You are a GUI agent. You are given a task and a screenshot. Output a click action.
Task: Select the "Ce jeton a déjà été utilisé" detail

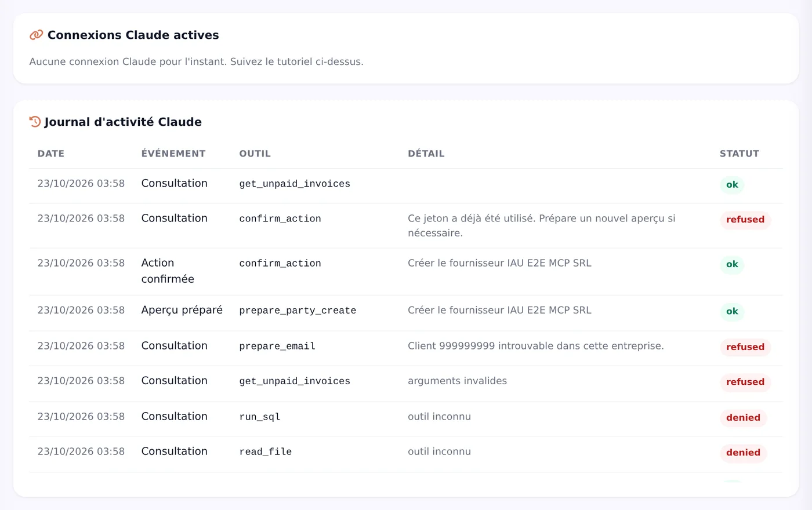point(542,225)
